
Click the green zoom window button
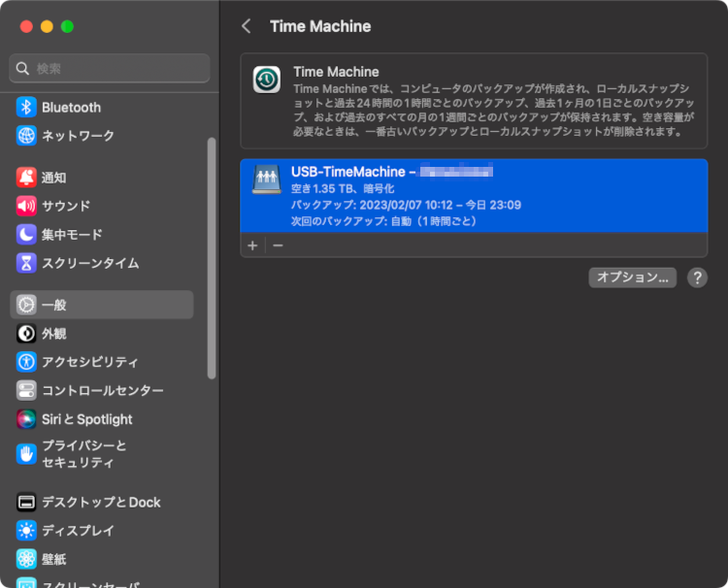pyautogui.click(x=67, y=26)
